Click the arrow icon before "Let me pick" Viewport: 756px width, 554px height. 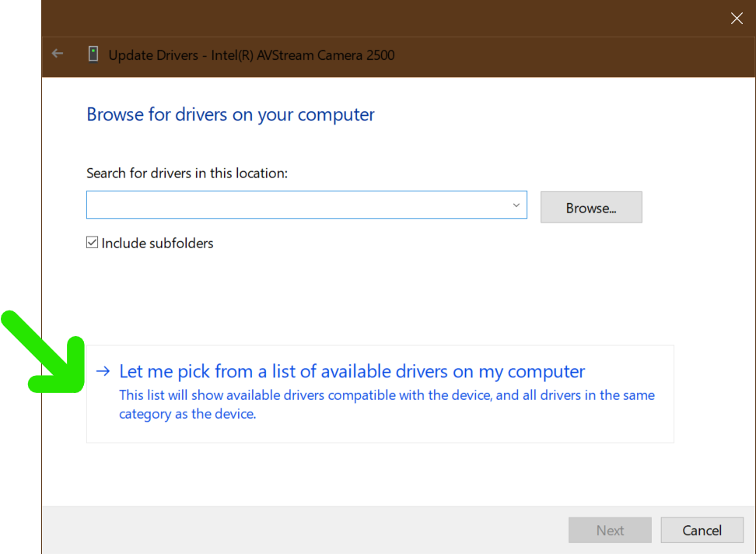103,371
